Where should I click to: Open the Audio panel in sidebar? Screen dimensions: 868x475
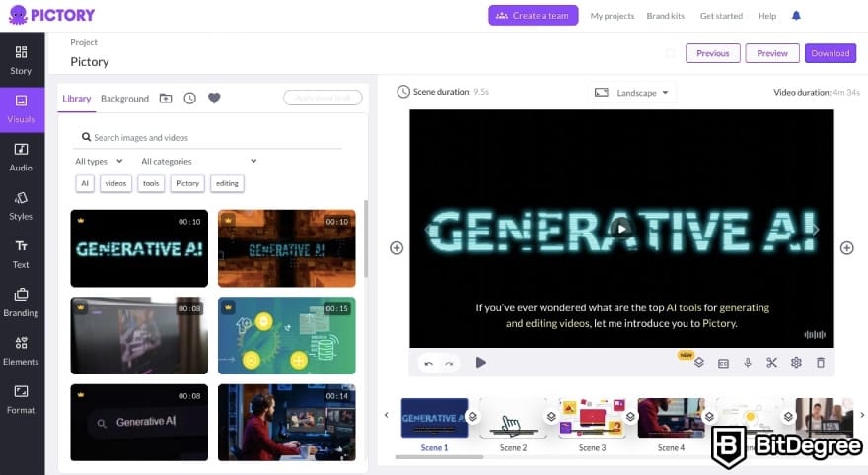tap(21, 158)
